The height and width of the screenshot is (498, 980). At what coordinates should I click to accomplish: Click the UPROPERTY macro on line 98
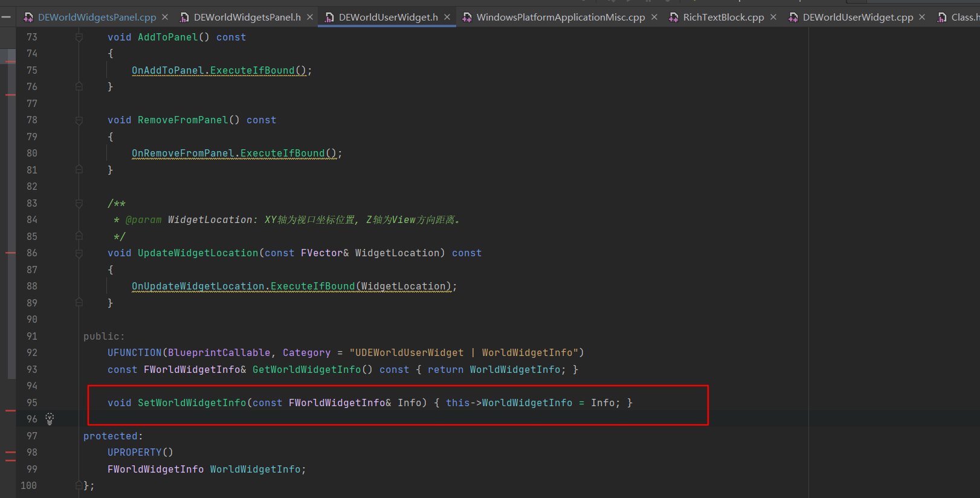pyautogui.click(x=135, y=453)
